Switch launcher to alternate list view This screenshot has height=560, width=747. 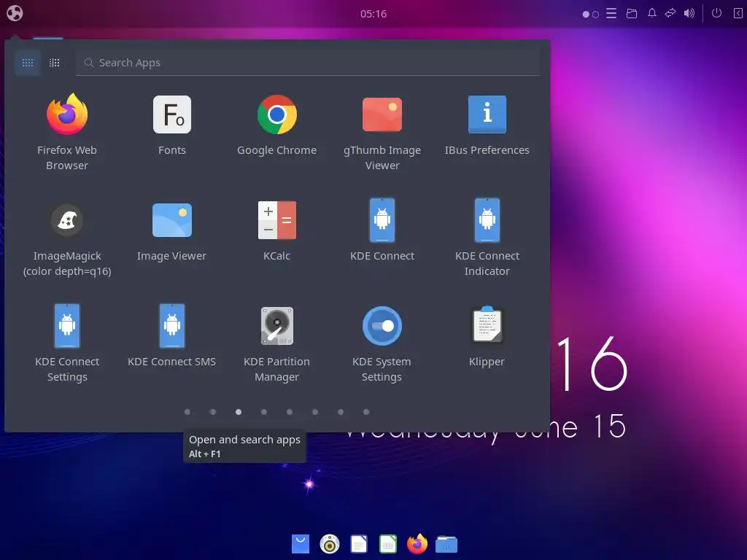[x=54, y=63]
